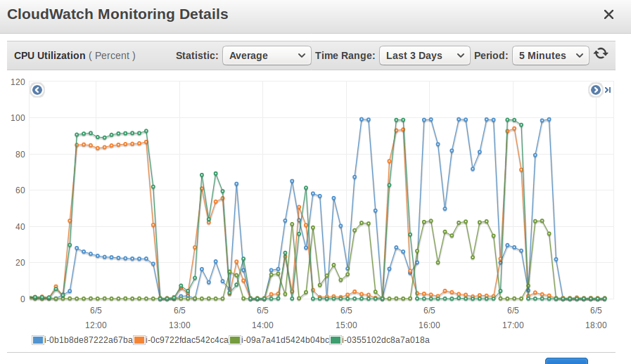631x364 pixels.
Task: Click the 13:00 x-axis time label
Action: tap(179, 325)
